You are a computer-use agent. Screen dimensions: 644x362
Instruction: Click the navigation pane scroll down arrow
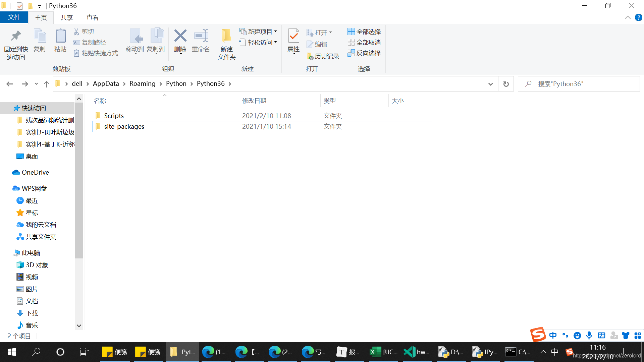point(79,326)
